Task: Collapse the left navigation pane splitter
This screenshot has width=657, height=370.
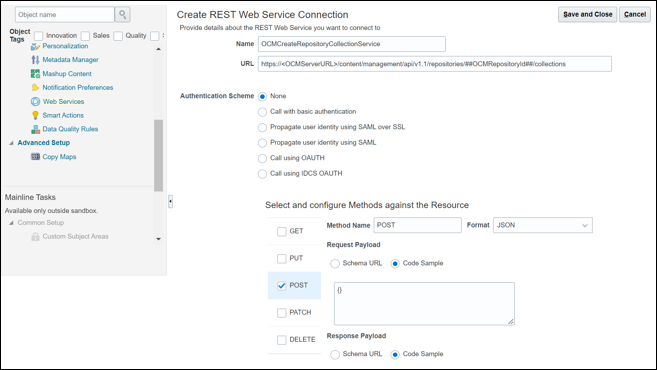Action: (x=170, y=201)
